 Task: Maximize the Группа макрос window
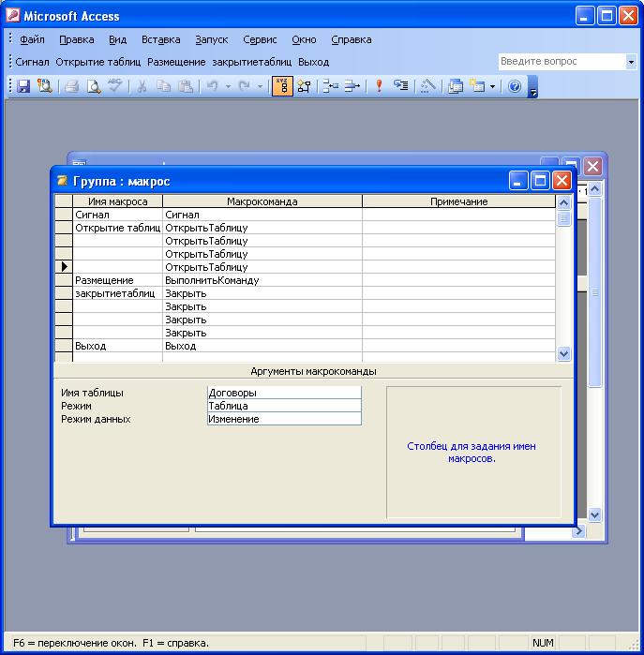(540, 181)
